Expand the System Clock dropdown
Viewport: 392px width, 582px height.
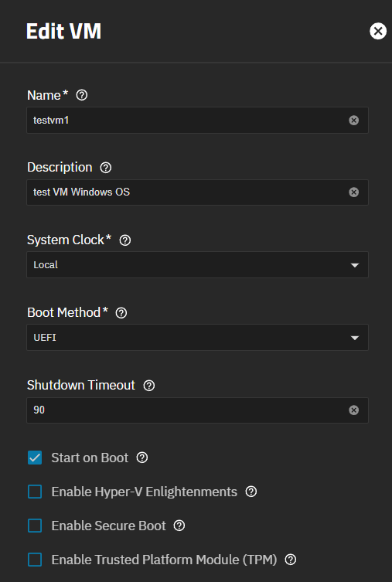(197, 264)
